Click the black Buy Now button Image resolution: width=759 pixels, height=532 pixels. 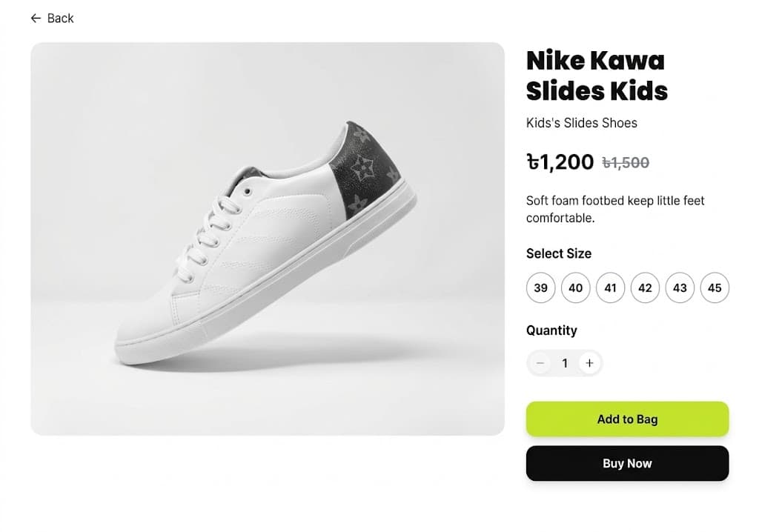tap(627, 464)
